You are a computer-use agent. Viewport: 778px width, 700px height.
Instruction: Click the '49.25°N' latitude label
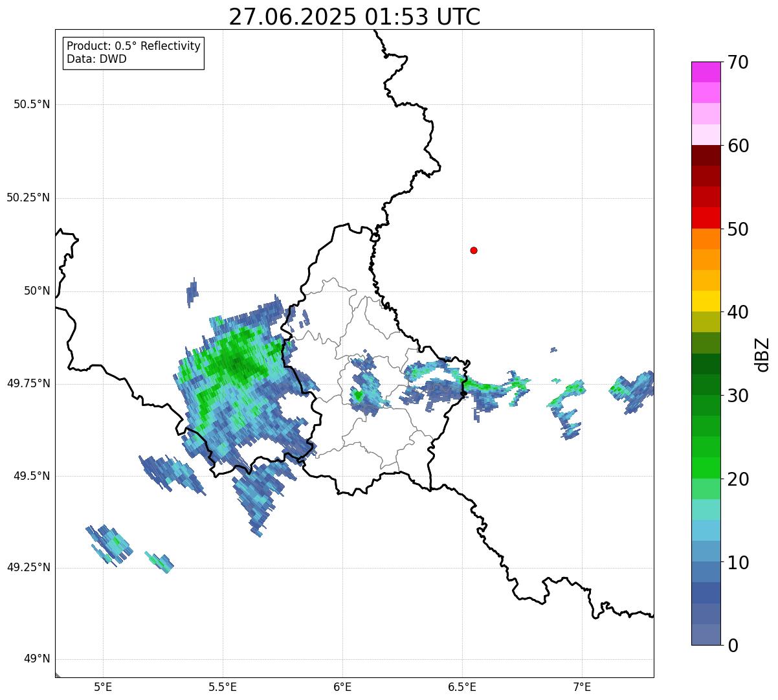tap(28, 567)
